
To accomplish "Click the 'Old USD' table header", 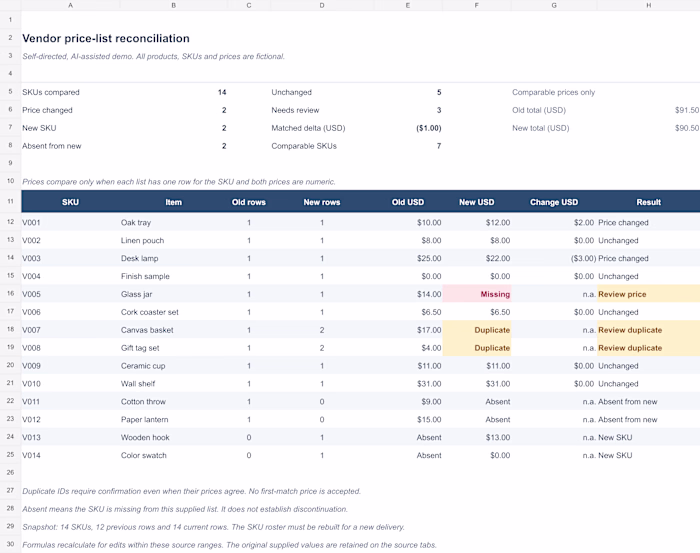I will click(408, 202).
